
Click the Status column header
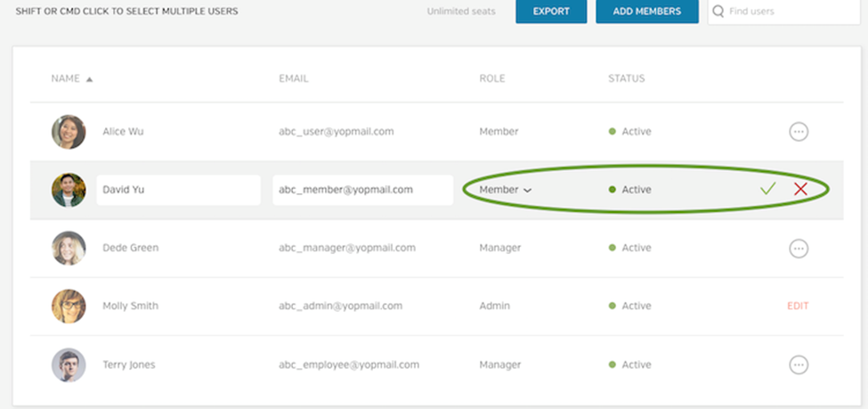(626, 78)
